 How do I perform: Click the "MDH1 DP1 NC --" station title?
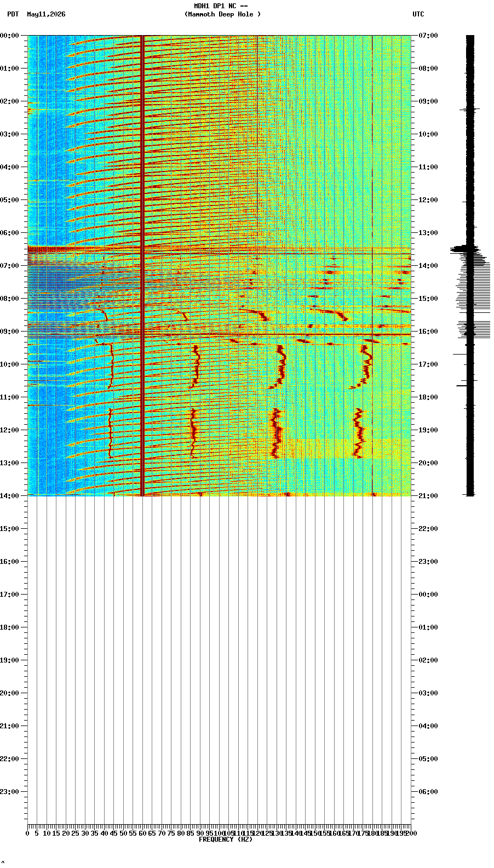tap(221, 6)
